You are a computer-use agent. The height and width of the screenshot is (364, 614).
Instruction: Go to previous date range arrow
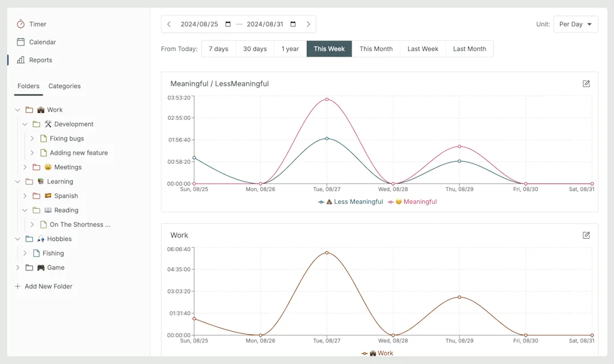pyautogui.click(x=169, y=25)
